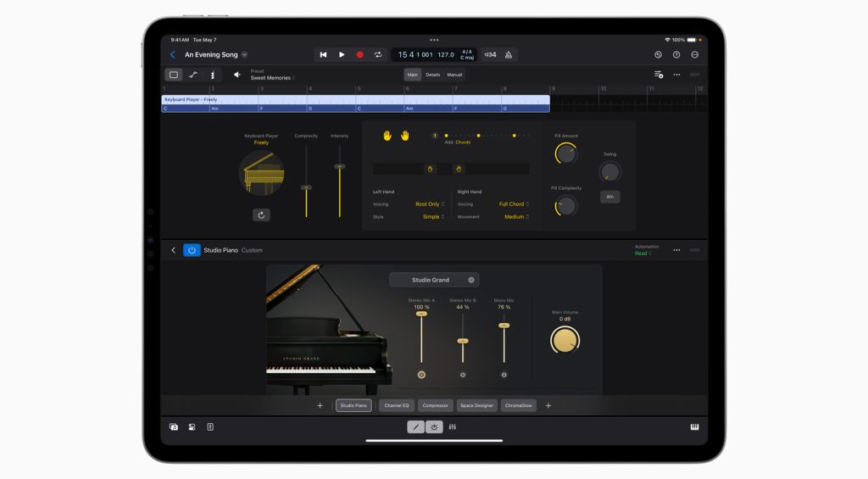This screenshot has width=868, height=479.
Task: Switch to the Manual tab
Action: (454, 75)
